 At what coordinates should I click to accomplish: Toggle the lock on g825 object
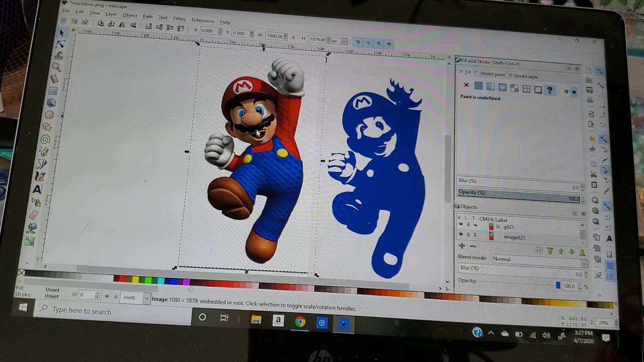(468, 225)
